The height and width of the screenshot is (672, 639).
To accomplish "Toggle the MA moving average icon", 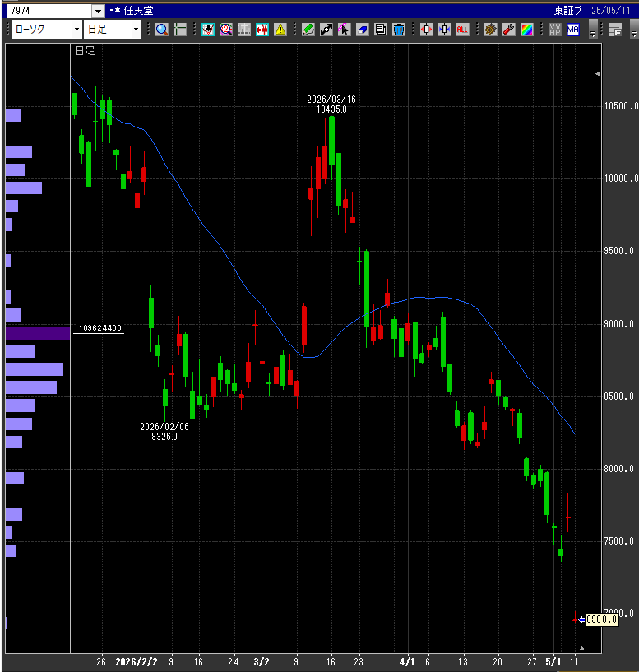I will coord(573,30).
